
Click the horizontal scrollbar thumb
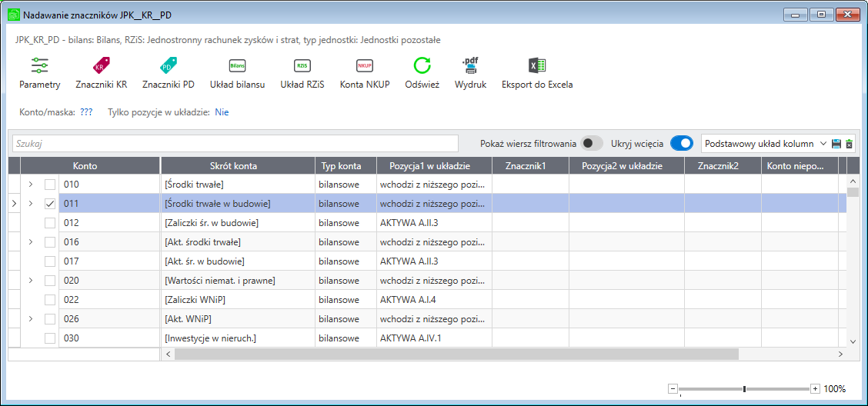[456, 354]
